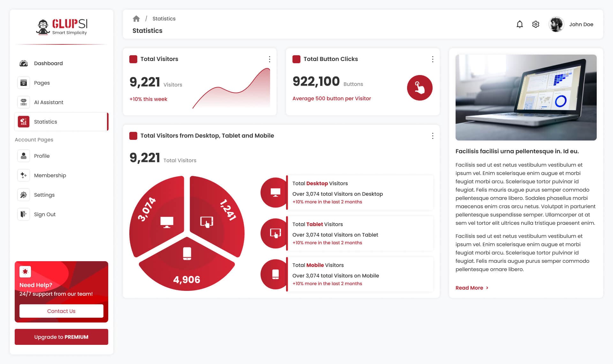
Task: Select the Pages sidebar icon
Action: (x=23, y=82)
